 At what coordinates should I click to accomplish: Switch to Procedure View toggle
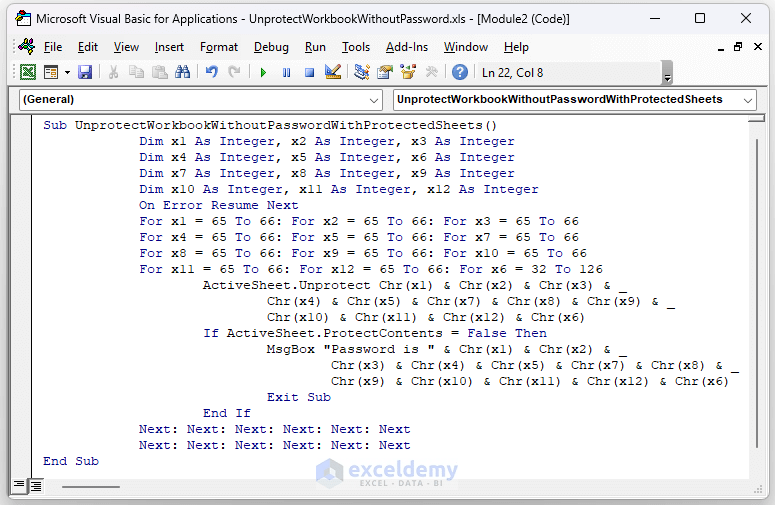[x=19, y=485]
